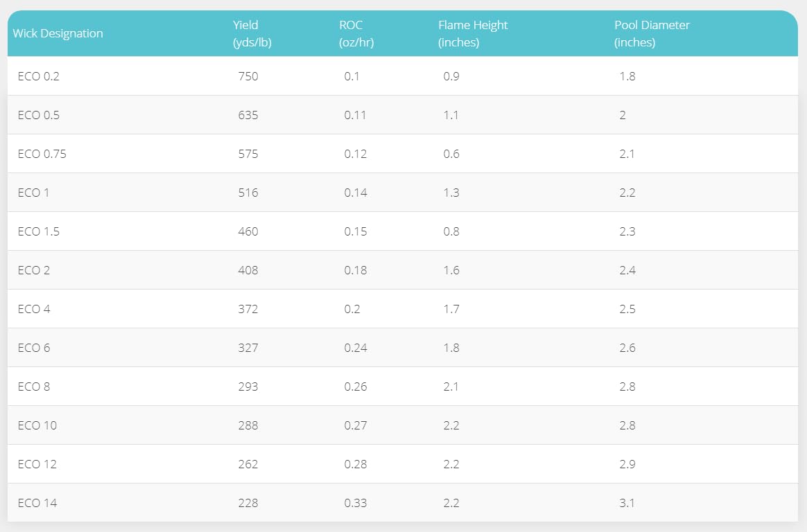Click pool diameter value 3.1

(x=627, y=503)
